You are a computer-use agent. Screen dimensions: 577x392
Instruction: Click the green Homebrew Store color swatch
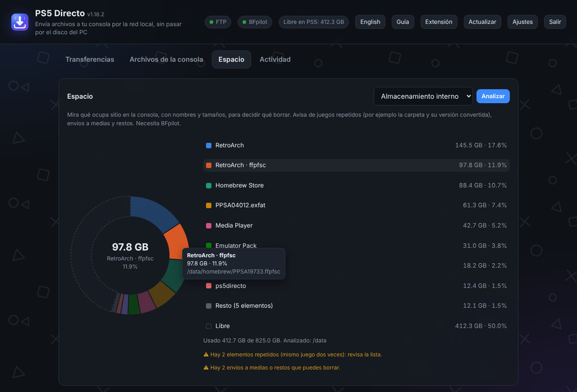point(209,185)
